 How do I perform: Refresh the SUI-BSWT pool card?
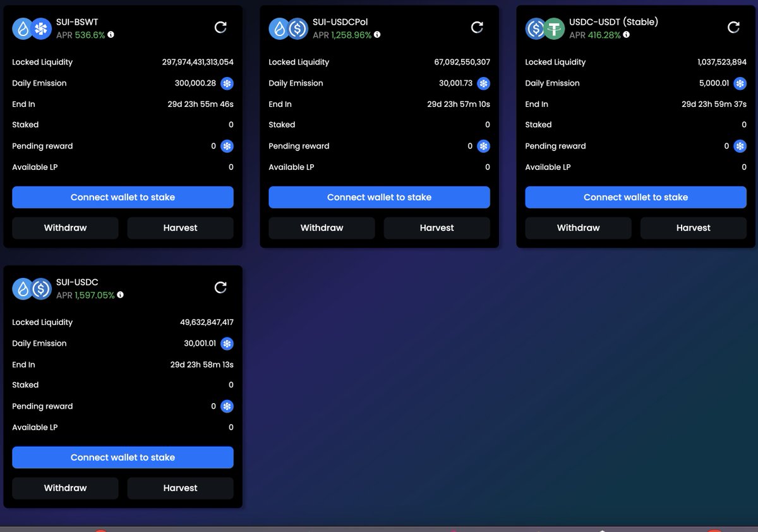220,27
